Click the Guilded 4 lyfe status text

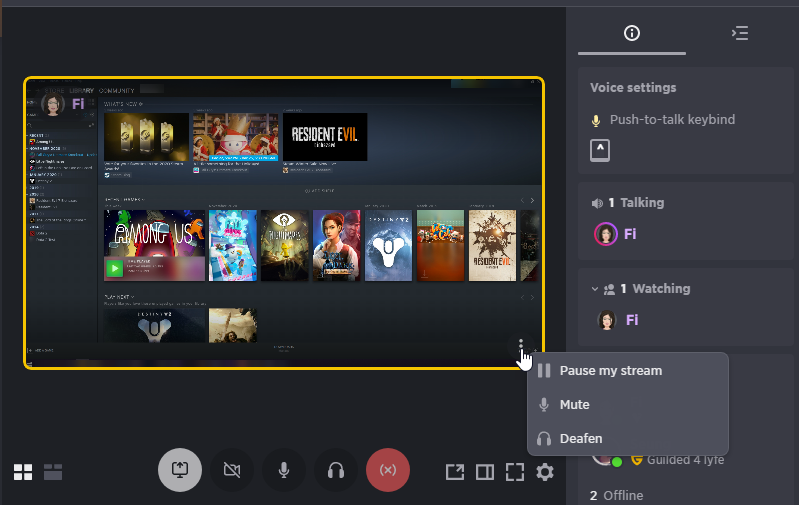[685, 460]
